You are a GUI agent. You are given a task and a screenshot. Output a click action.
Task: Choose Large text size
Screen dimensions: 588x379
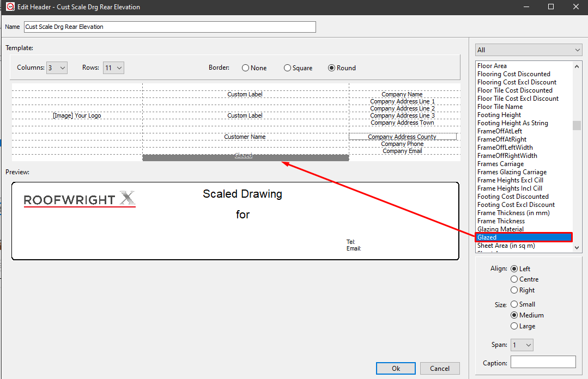coord(523,326)
